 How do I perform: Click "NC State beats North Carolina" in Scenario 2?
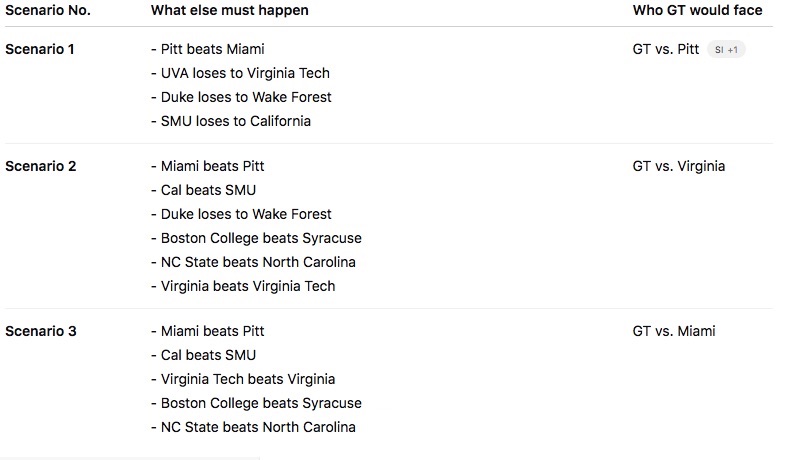point(257,262)
